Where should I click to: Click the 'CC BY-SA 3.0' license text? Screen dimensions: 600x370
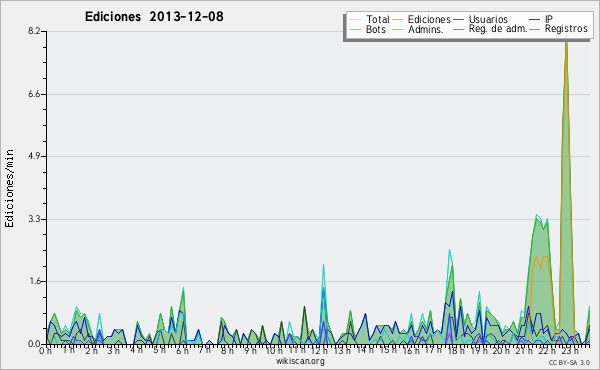click(x=569, y=363)
